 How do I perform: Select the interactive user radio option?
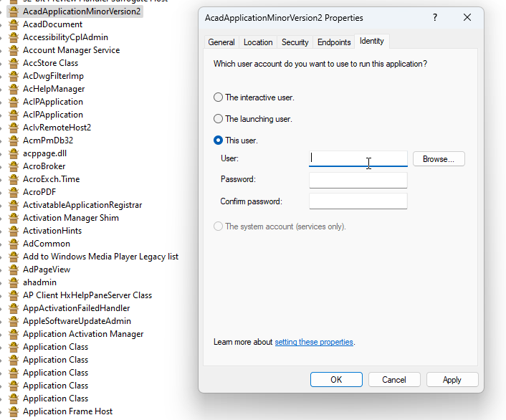(219, 97)
